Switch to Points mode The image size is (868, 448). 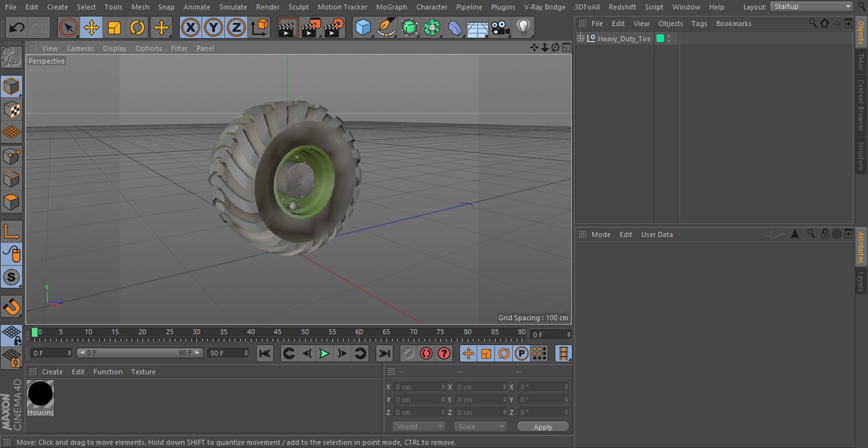click(11, 156)
